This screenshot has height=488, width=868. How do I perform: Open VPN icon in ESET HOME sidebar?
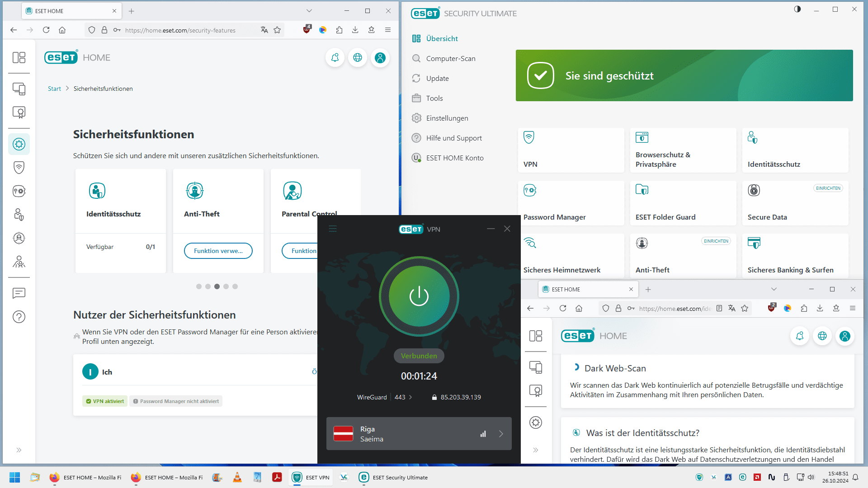click(19, 168)
